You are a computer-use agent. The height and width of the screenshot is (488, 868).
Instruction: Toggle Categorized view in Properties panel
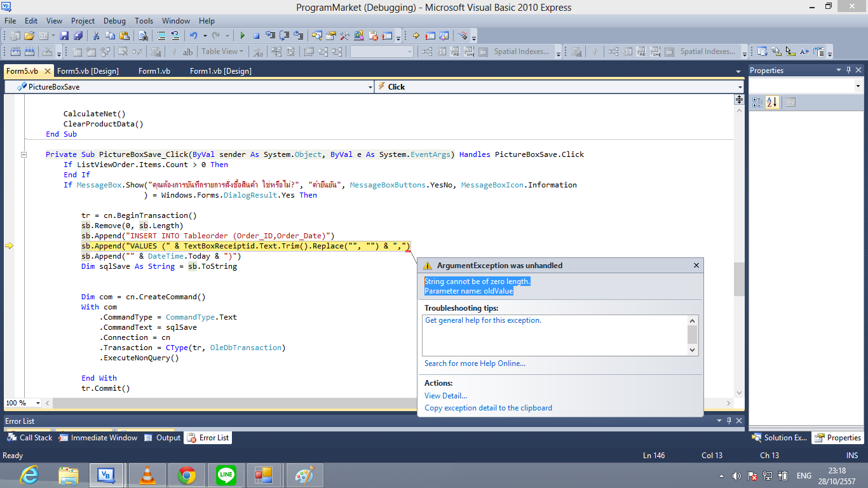pyautogui.click(x=757, y=102)
